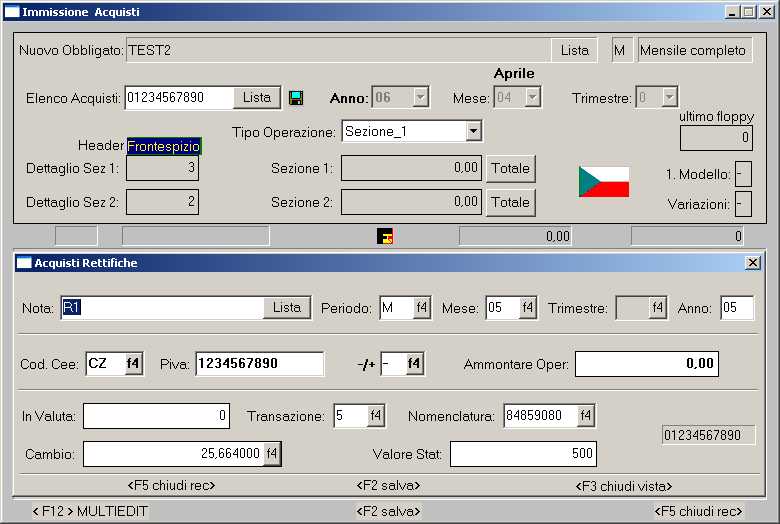Viewport: 780px width, 524px height.
Task: Click the Dettaglio Sez 2 count field
Action: pyautogui.click(x=162, y=202)
